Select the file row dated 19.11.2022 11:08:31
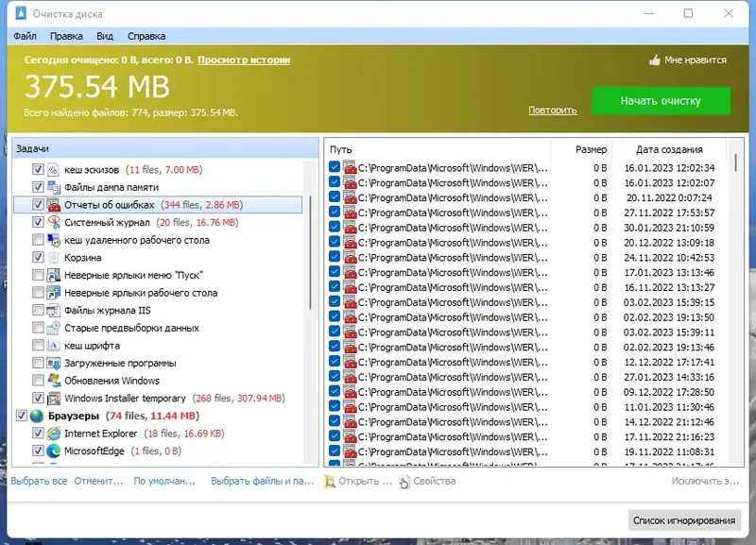The image size is (756, 545). click(527, 451)
